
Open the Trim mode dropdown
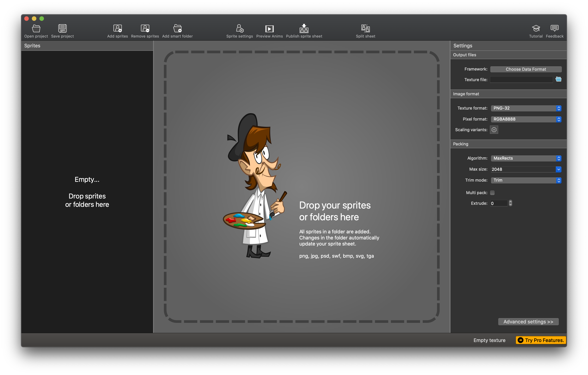tap(526, 180)
